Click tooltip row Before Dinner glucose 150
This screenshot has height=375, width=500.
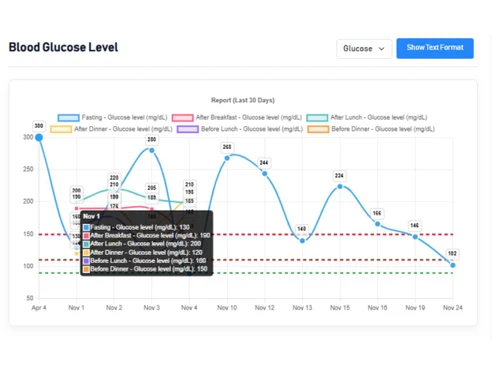point(145,269)
